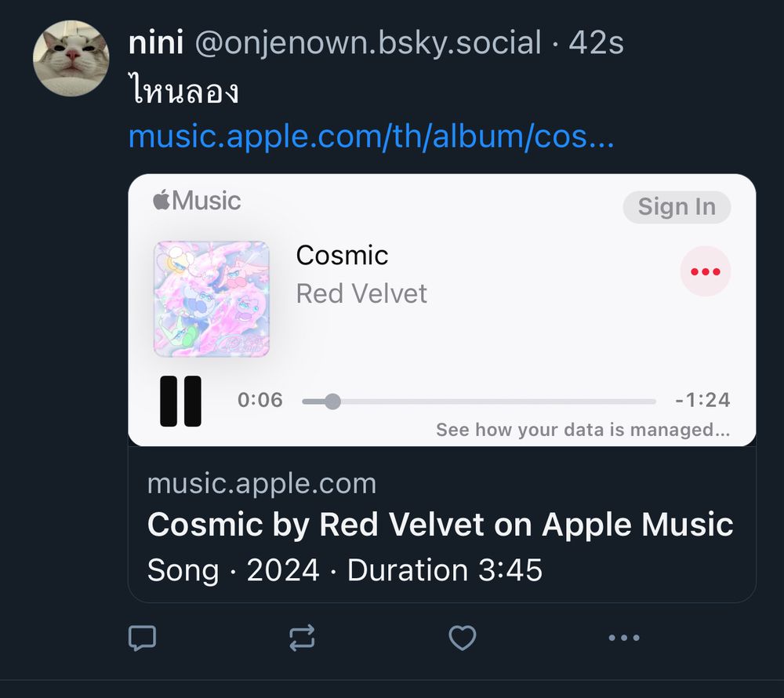
Task: Click the reply speech bubble icon
Action: (x=142, y=638)
